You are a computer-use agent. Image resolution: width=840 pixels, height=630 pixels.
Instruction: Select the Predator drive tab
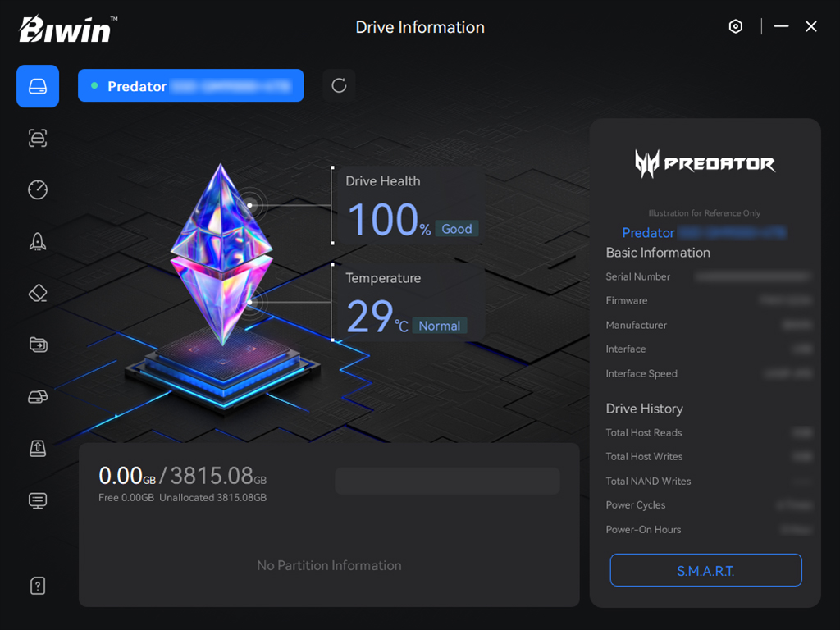[190, 85]
